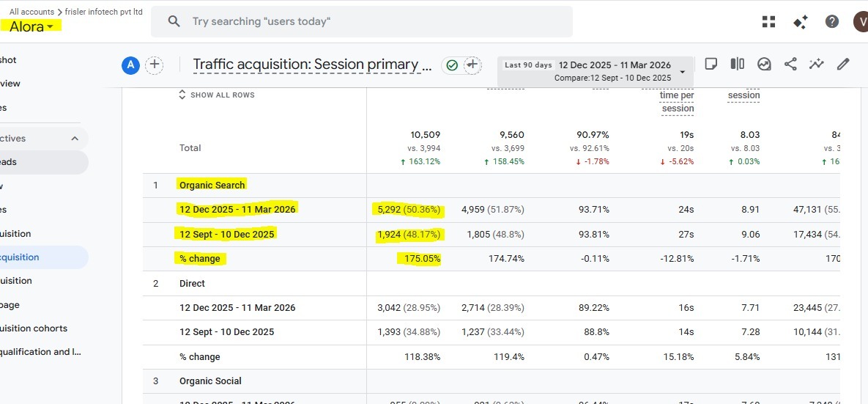Open the Alora property selector dropdown
Screen dimensions: 868x404
coord(31,27)
